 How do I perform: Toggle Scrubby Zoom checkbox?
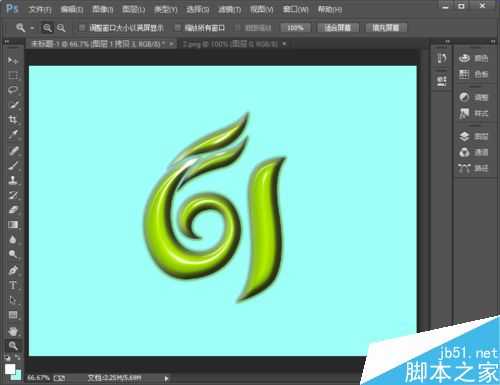pos(238,28)
